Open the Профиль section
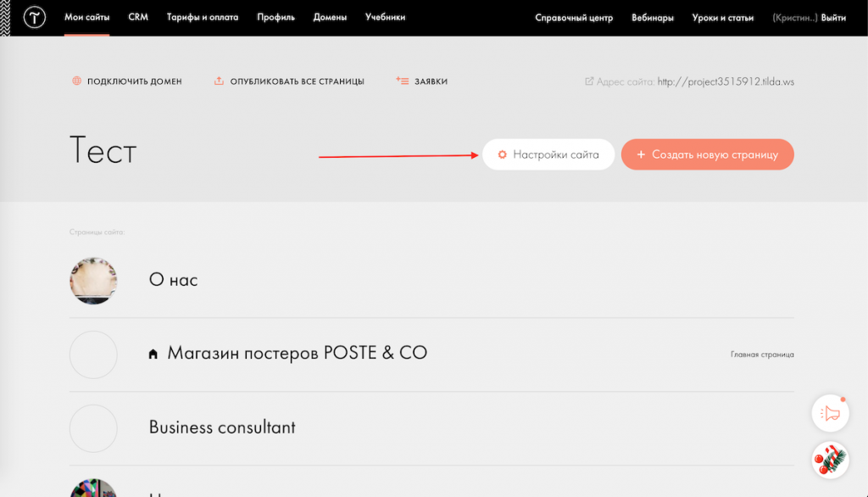The image size is (868, 497). click(275, 17)
